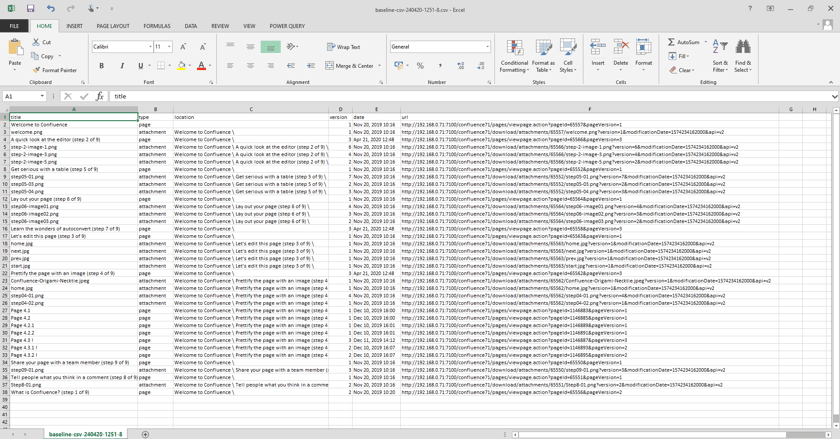Toggle Underline formatting
The height and width of the screenshot is (439, 840).
tap(141, 65)
